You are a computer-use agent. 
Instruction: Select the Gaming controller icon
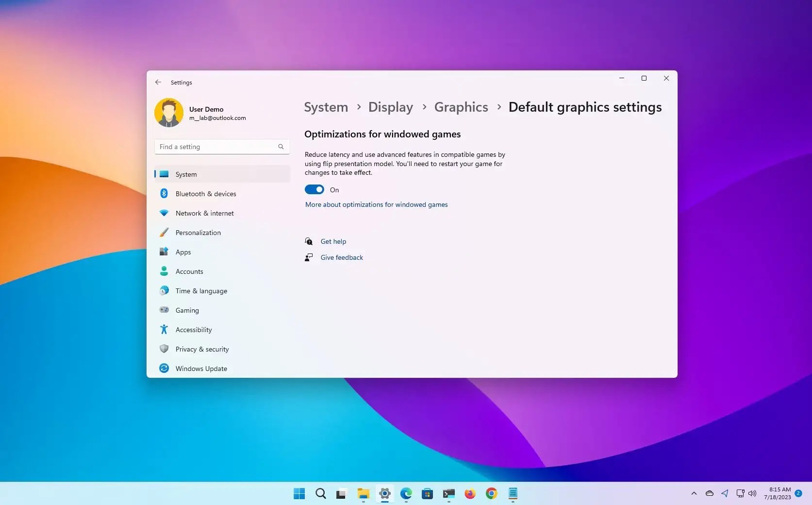pyautogui.click(x=164, y=310)
